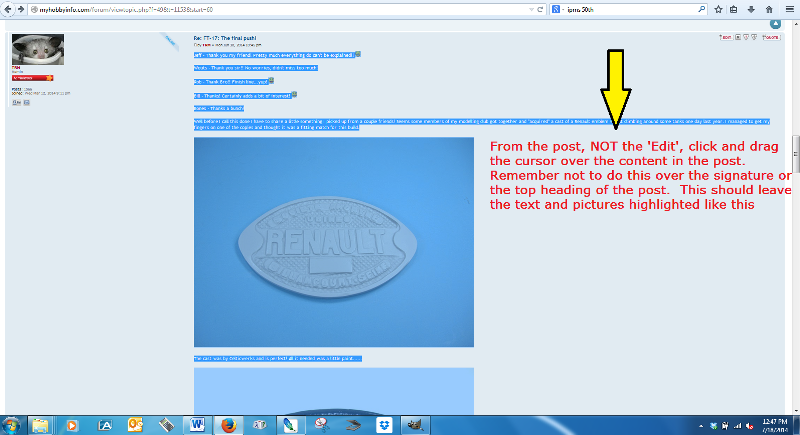Open the Snipping Tool scissors taskbar icon
The height and width of the screenshot is (435, 800).
point(322,425)
